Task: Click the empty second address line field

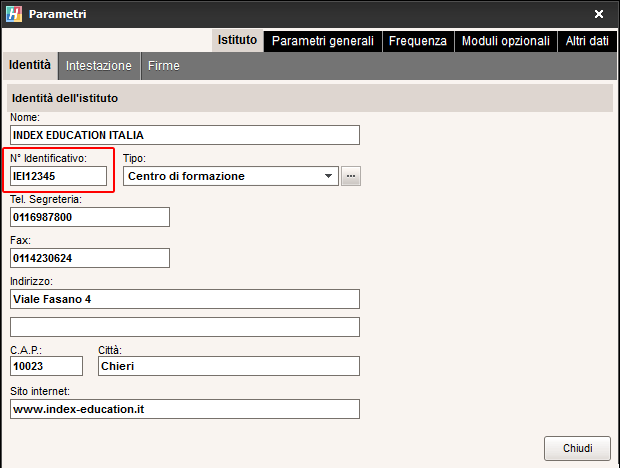Action: pos(185,327)
